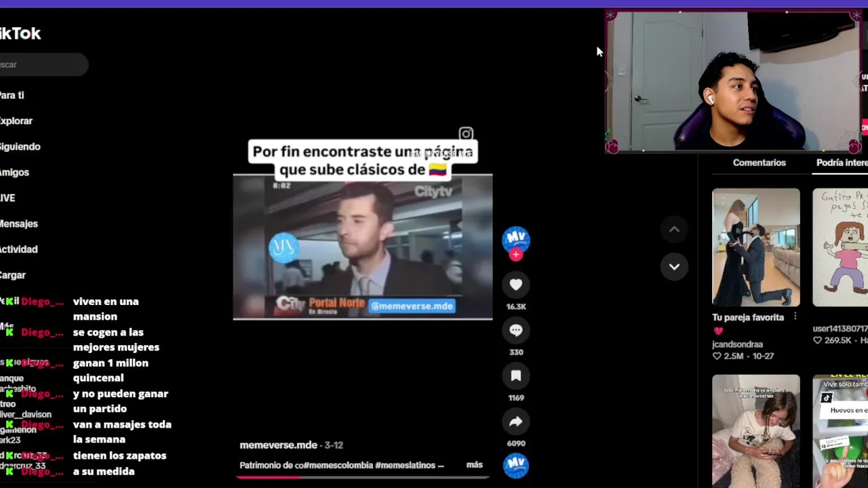The image size is (868, 488).
Task: Open the cartoon drawing video thumbnail
Action: click(x=840, y=247)
